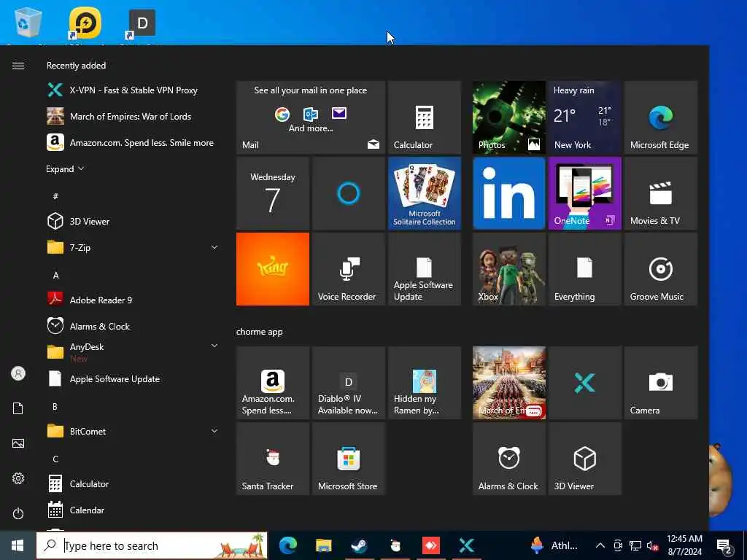Open the Everything tile
Screen dimensions: 747x560
tap(584, 269)
